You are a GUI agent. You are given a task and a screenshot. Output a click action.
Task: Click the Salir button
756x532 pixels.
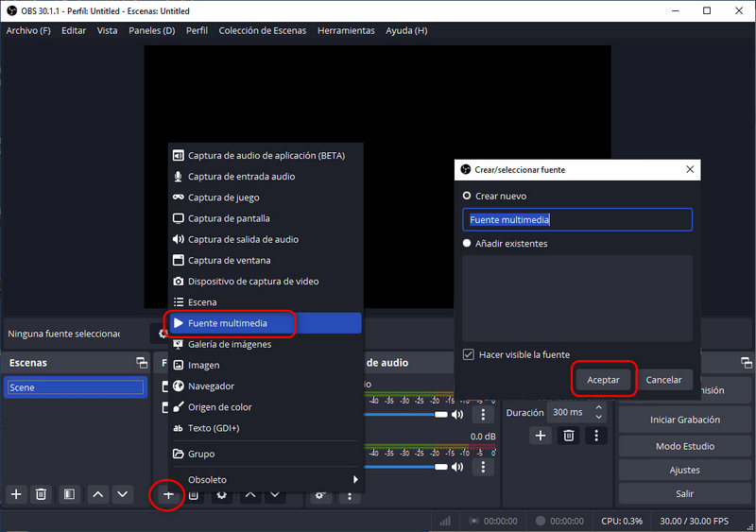(684, 493)
